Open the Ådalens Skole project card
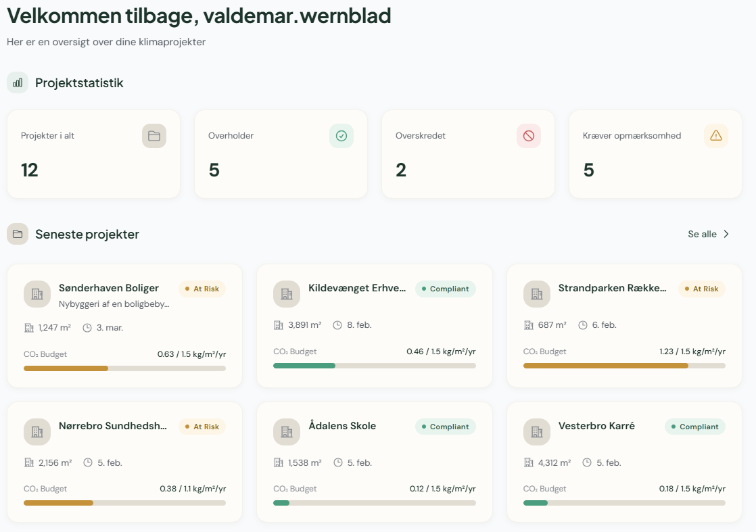The width and height of the screenshot is (756, 532). [x=375, y=462]
